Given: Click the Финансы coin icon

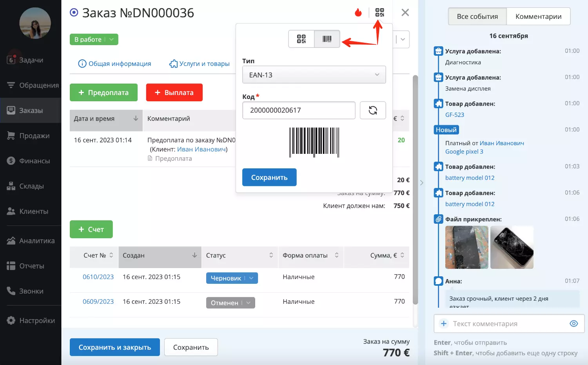Looking at the screenshot, I should 11,161.
